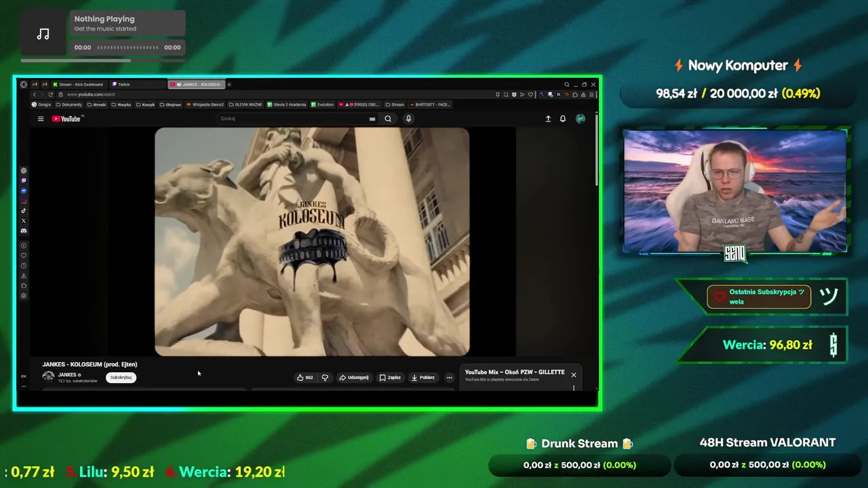The height and width of the screenshot is (488, 868).
Task: Open the Opera menu logo button
Action: (24, 85)
